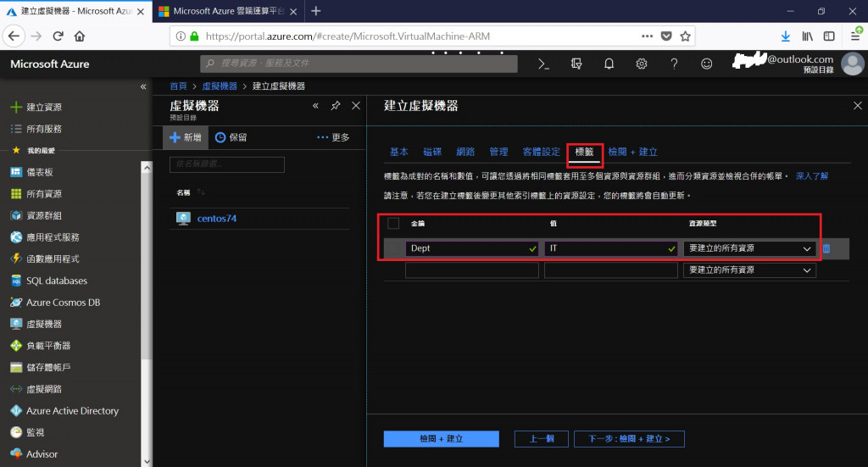This screenshot has height=467, width=868.
Task: Close the 建立虛擬機器 blade
Action: point(858,106)
